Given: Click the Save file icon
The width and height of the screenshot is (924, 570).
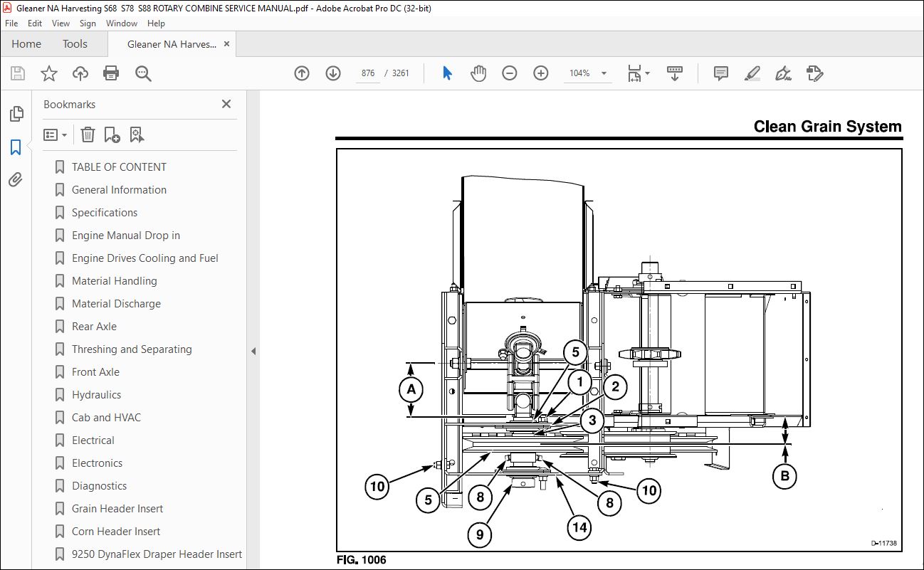Looking at the screenshot, I should pyautogui.click(x=18, y=73).
